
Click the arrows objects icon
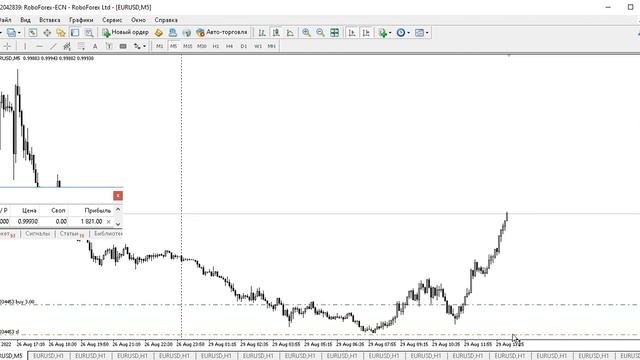coord(137,46)
